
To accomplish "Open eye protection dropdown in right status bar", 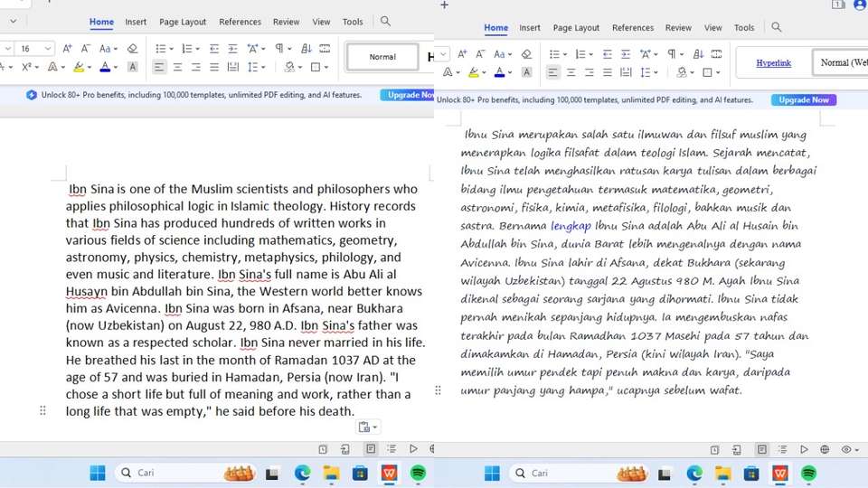I will 857,450.
